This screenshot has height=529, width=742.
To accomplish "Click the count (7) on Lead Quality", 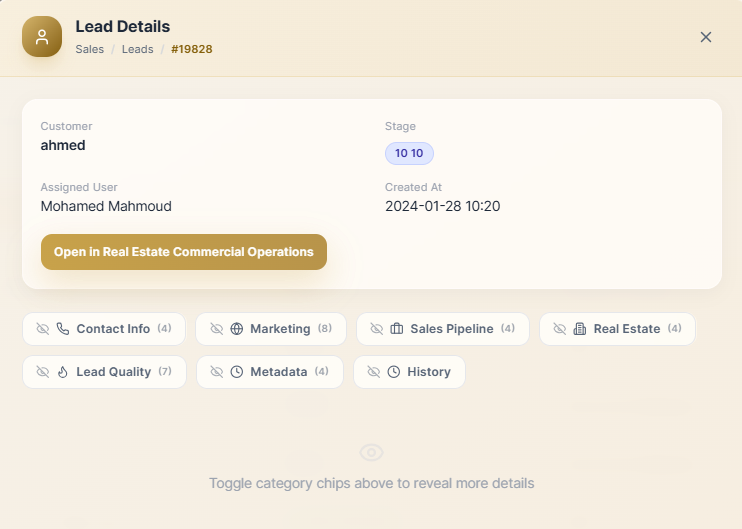I will (165, 371).
